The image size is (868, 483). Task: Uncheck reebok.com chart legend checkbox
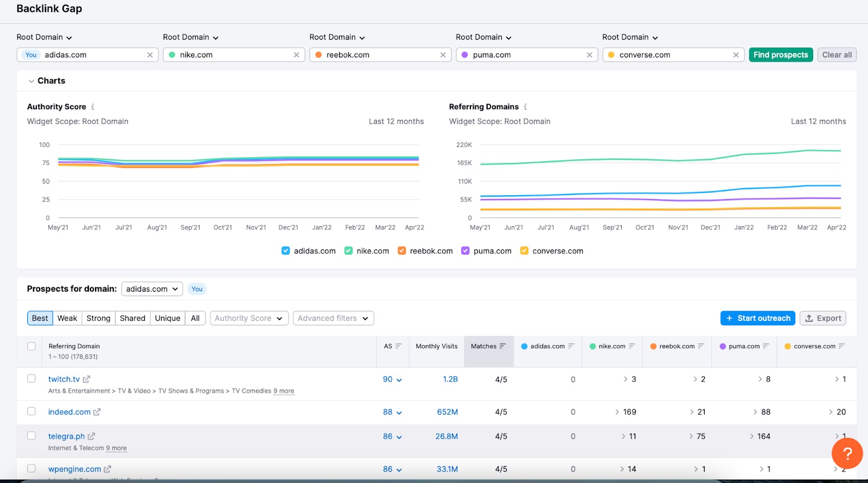click(x=402, y=251)
